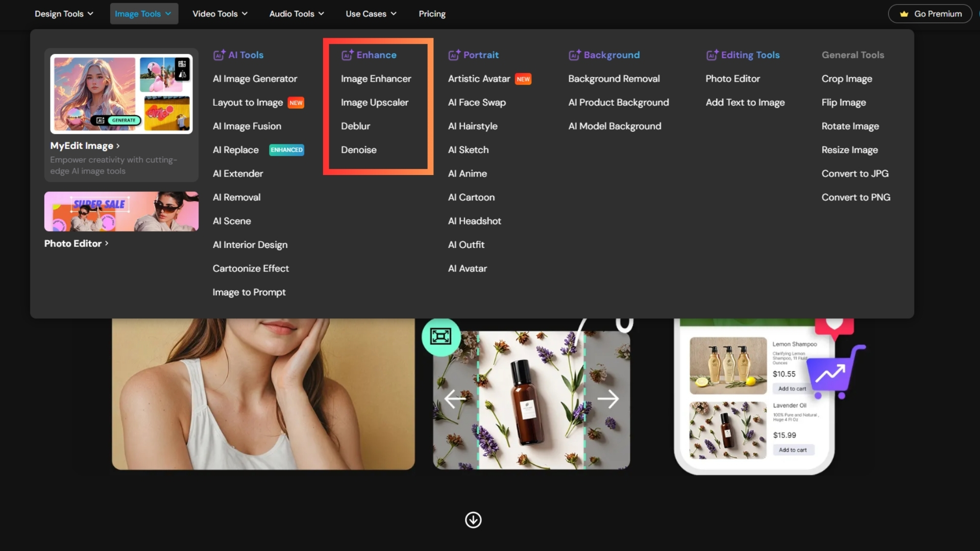
Task: Click the crown icon inside Go Premium
Action: (904, 14)
